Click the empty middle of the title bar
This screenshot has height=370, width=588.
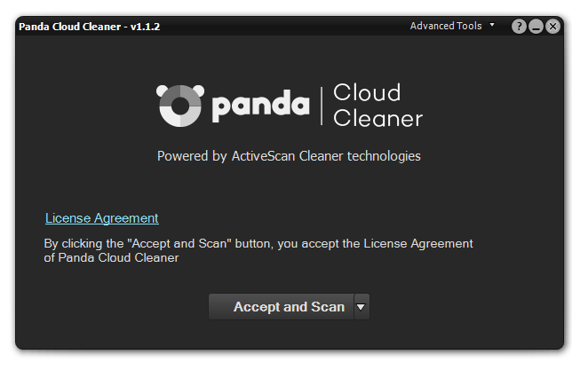pos(285,27)
